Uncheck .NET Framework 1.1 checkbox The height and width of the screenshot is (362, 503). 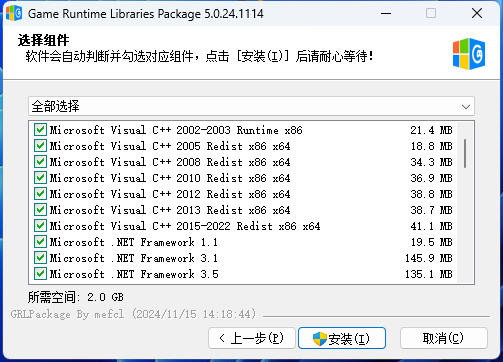40,242
